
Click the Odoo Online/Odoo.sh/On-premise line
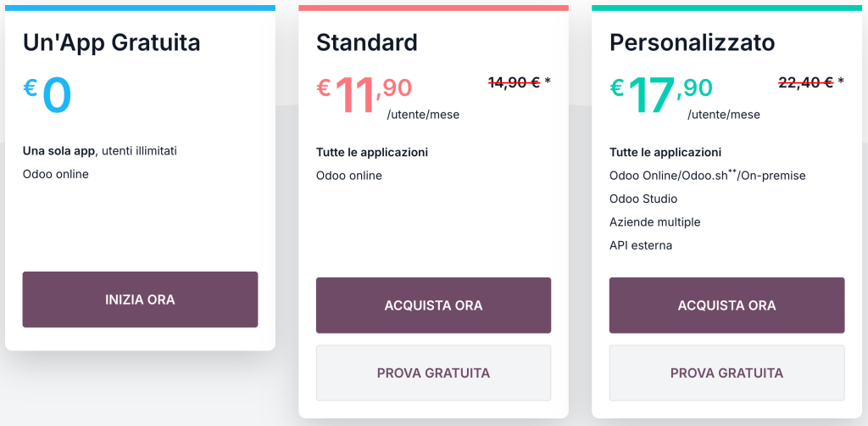click(707, 176)
